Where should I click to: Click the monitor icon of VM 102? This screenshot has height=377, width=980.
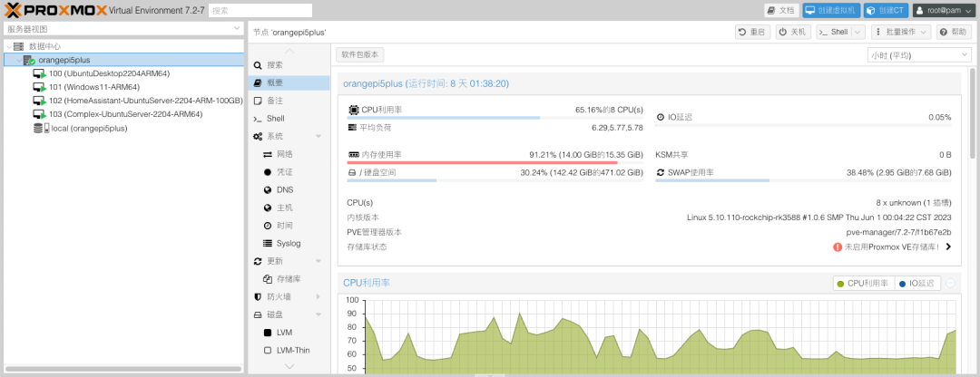point(39,101)
